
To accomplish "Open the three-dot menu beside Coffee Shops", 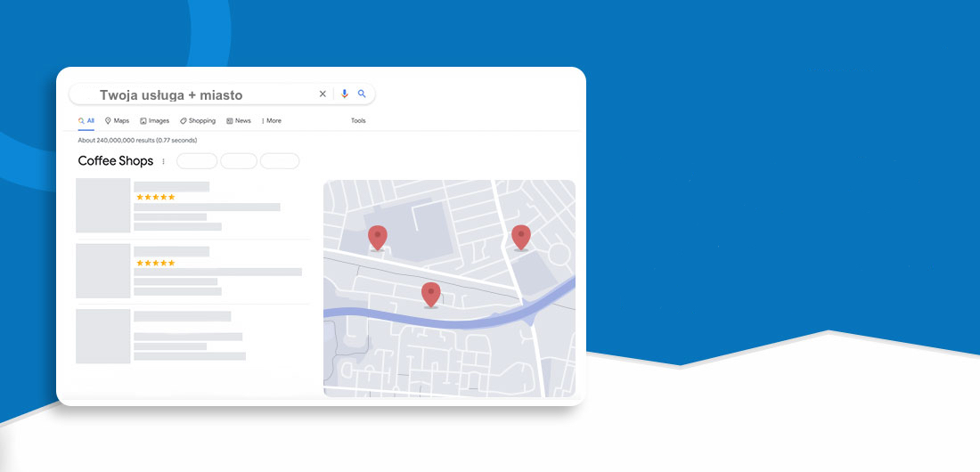I will point(163,161).
